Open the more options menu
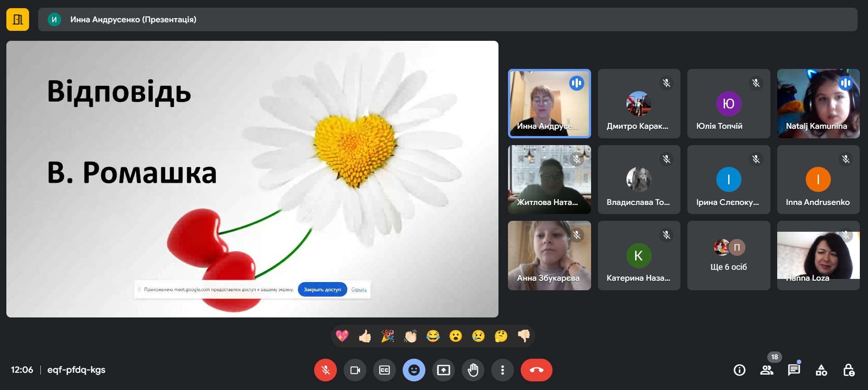Screen dimensions: 868x390 click(503, 370)
